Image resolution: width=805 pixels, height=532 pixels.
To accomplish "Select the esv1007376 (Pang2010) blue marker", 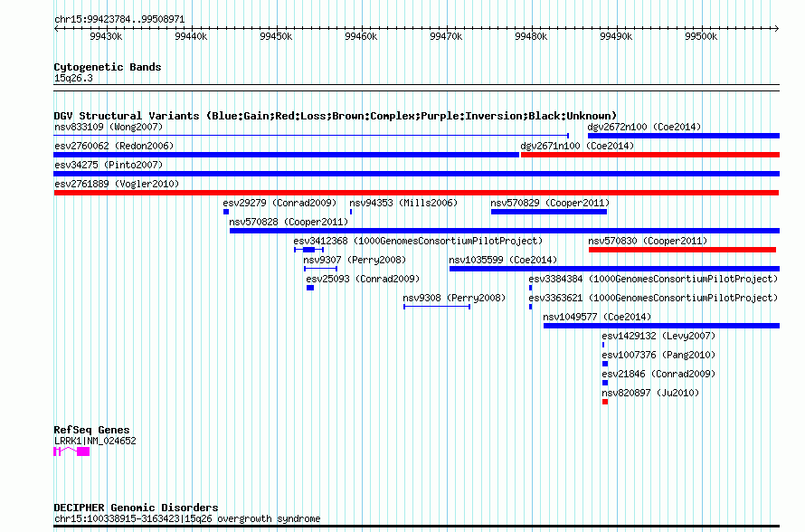I will 605,364.
